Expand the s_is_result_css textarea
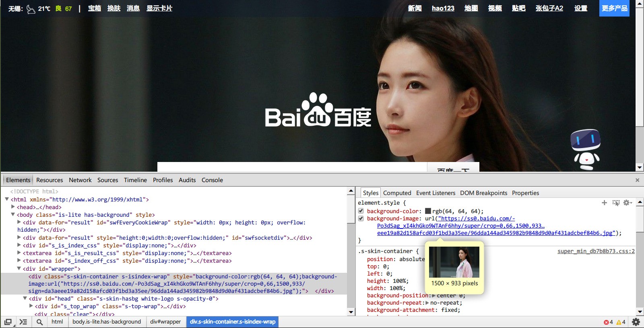 (19, 253)
